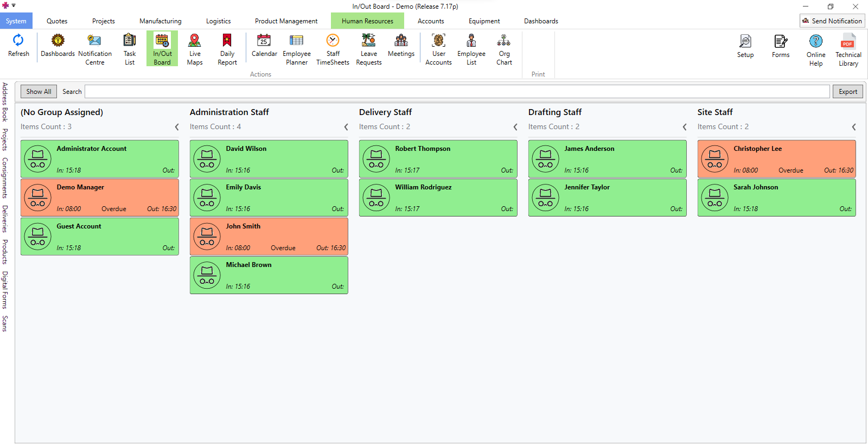Viewport: 868px width, 445px height.
Task: Select the Sarah Johnson card
Action: point(777,198)
